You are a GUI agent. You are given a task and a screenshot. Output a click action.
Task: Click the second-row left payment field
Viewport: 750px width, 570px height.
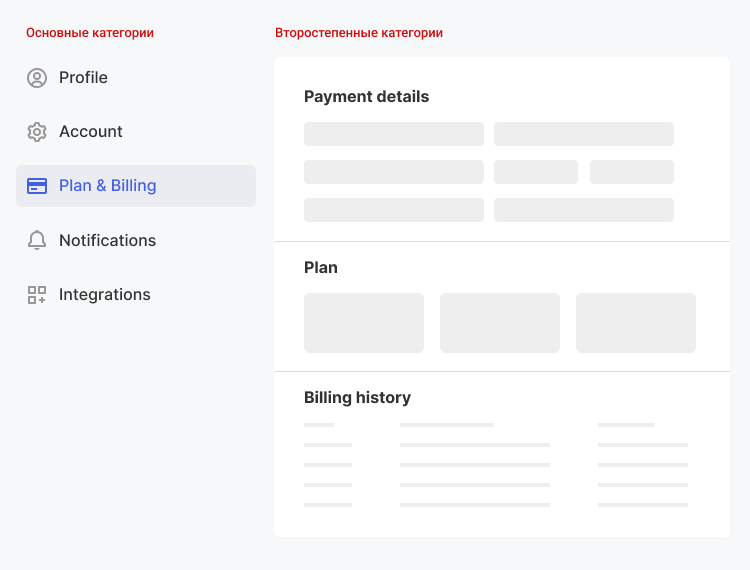[394, 172]
